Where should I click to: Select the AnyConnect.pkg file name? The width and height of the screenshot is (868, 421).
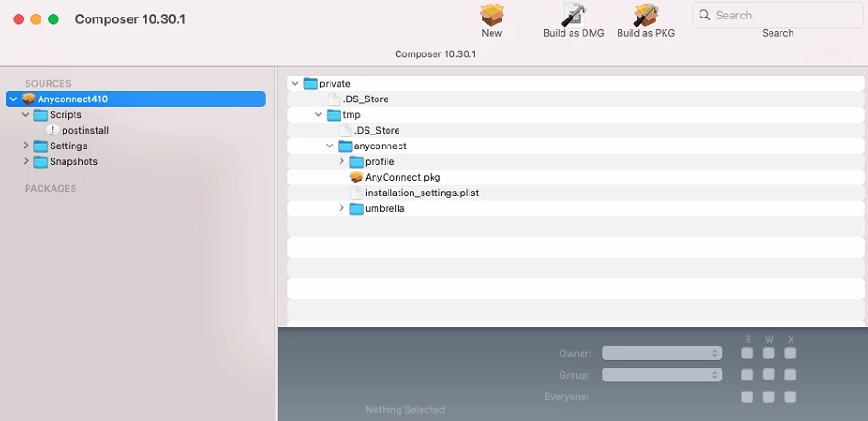pos(403,177)
